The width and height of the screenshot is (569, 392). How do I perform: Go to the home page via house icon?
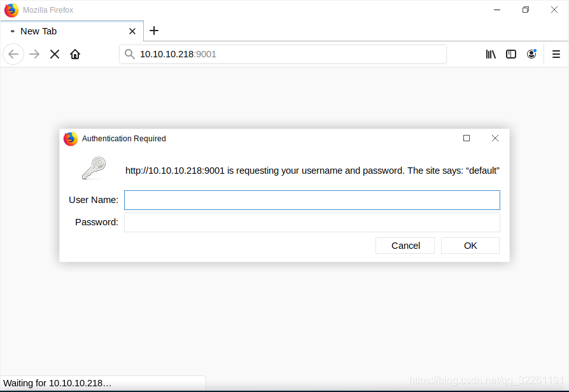(75, 55)
